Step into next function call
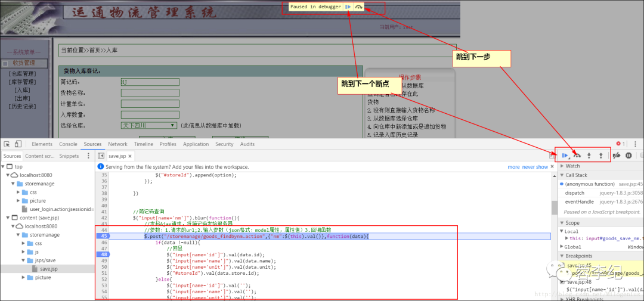Screen dimensions: 644x301 pyautogui.click(x=589, y=155)
